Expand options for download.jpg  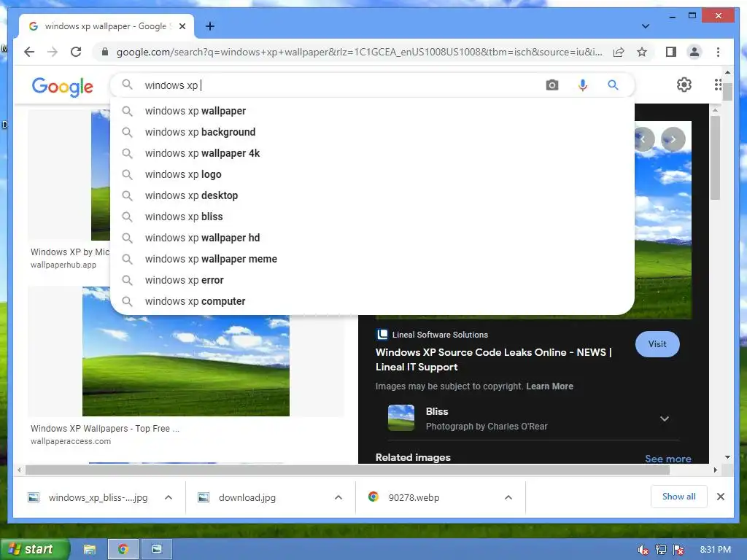click(x=338, y=497)
